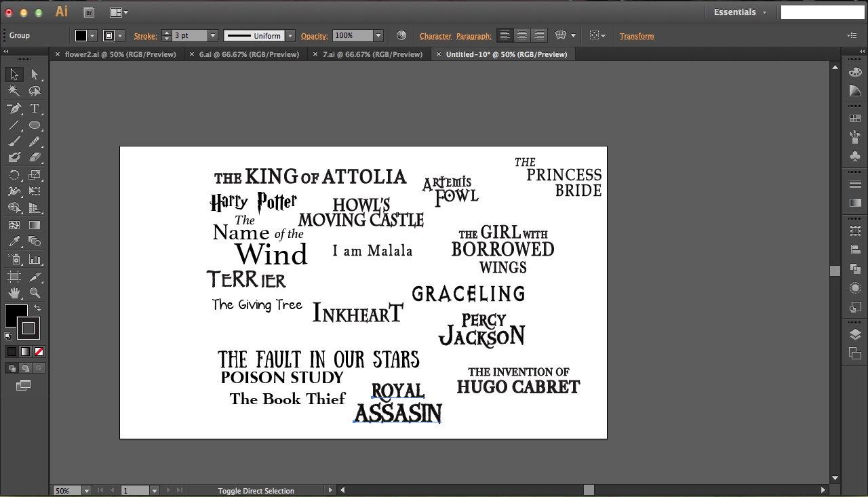Screen dimensions: 868x497
Task: Select the Paintbrush tool
Action: [14, 141]
